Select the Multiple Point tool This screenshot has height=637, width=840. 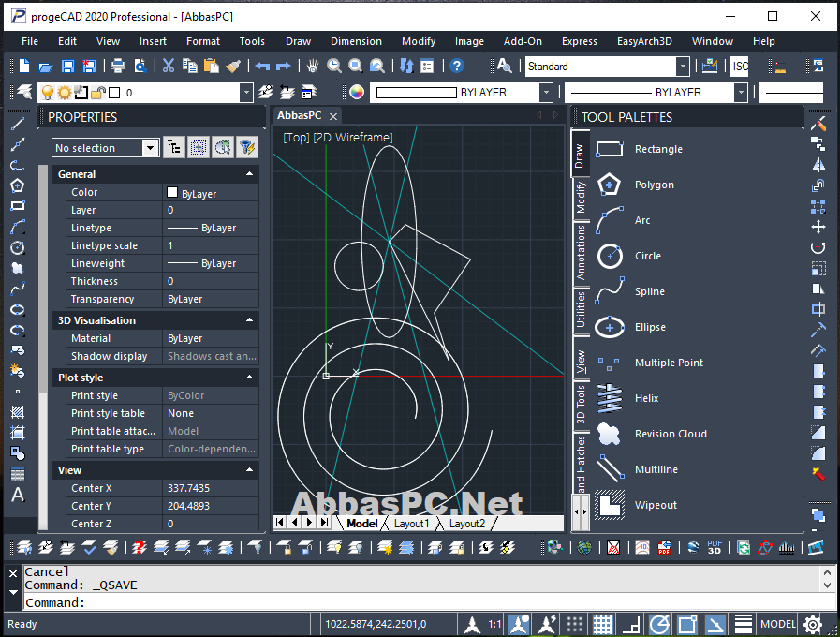point(651,363)
